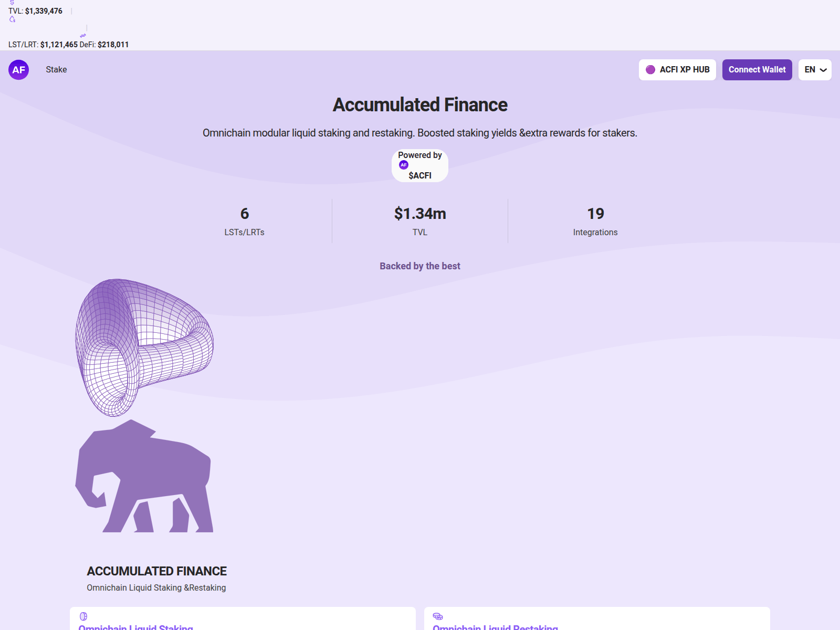Click the coins icon on Omnichain Liquid Restaking card

pyautogui.click(x=437, y=616)
